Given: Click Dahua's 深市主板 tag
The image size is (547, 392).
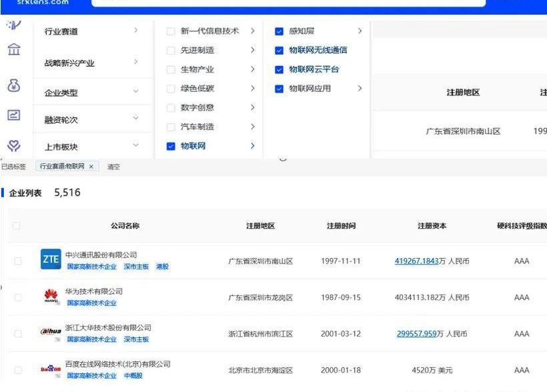Looking at the screenshot, I should 136,339.
